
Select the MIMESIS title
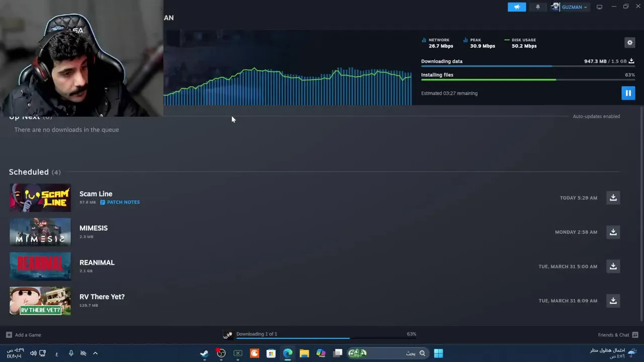[94, 228]
